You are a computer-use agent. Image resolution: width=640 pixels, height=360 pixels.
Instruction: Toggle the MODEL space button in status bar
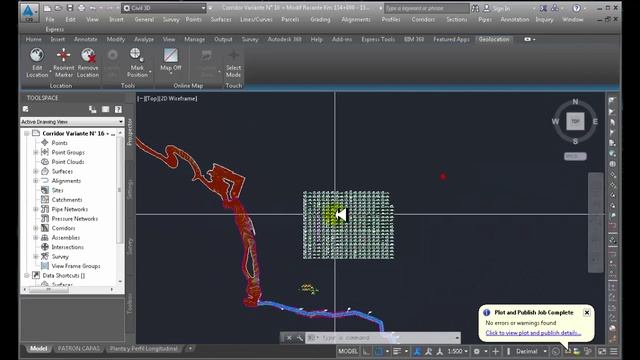(x=348, y=351)
